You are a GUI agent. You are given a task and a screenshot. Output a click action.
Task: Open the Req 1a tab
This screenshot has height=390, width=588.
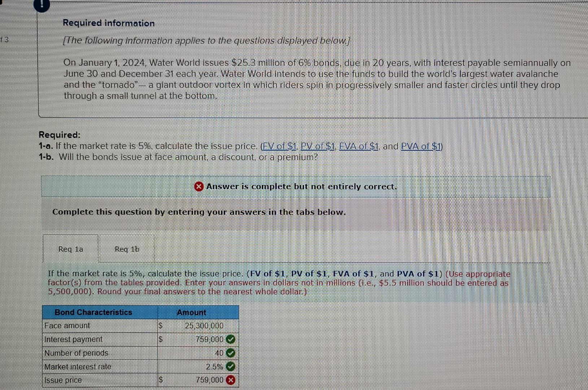71,249
